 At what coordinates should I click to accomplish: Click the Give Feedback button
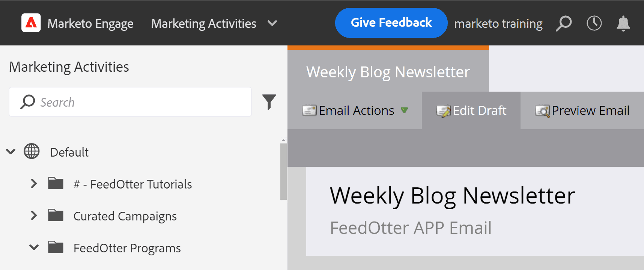click(x=391, y=23)
